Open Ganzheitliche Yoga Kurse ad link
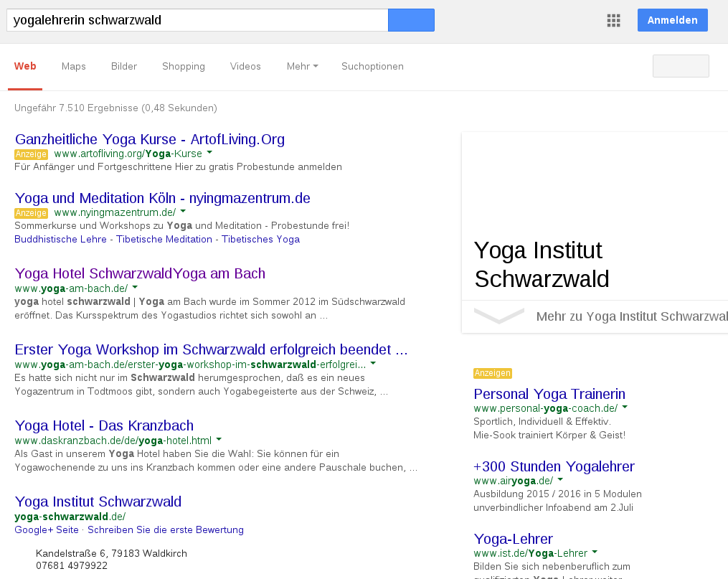Screen dimensions: 728x579 tap(149, 139)
